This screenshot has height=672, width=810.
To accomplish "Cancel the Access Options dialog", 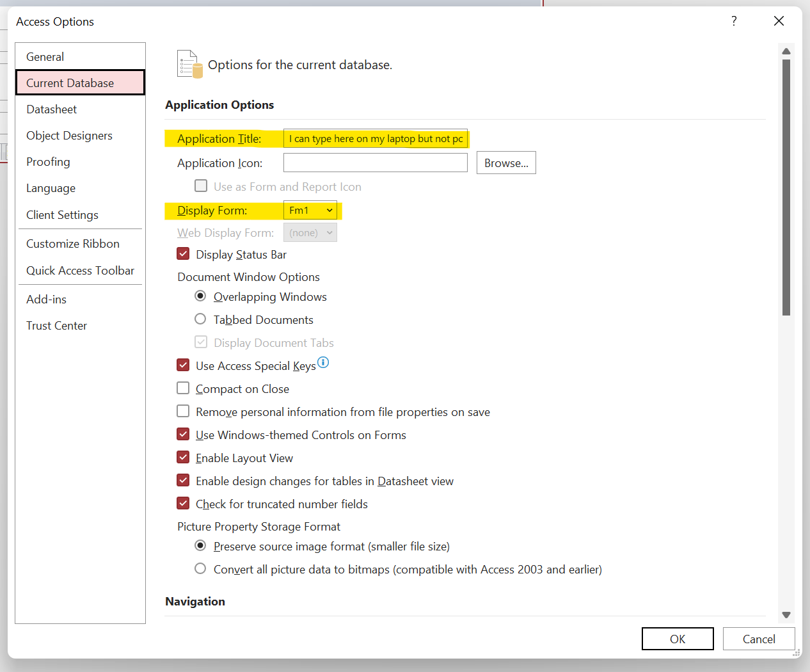I will click(x=759, y=639).
